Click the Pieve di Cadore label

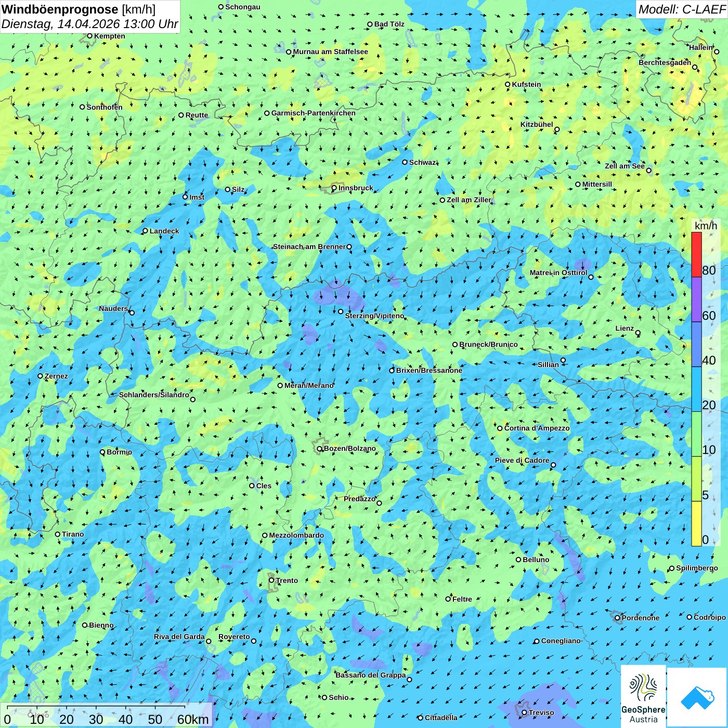coord(522,460)
